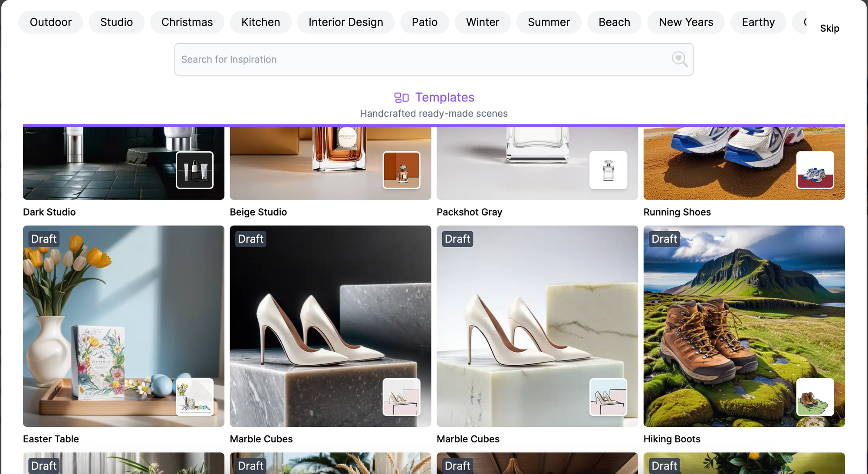The height and width of the screenshot is (474, 868).
Task: Click Running Shoes' sneaker preview icon
Action: (815, 170)
